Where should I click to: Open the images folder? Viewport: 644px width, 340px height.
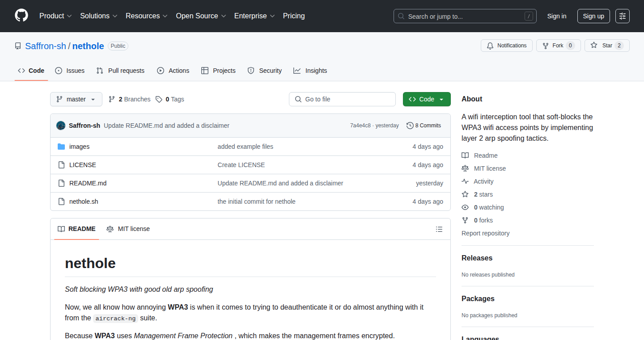79,147
